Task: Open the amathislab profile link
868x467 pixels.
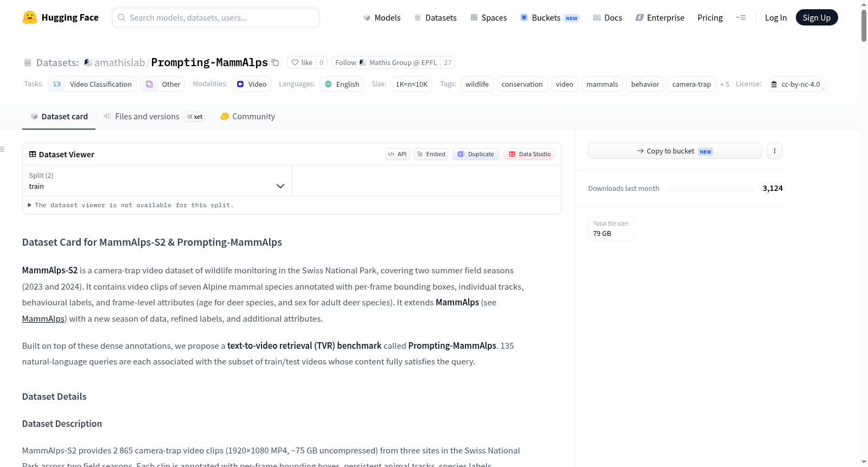Action: pyautogui.click(x=119, y=62)
